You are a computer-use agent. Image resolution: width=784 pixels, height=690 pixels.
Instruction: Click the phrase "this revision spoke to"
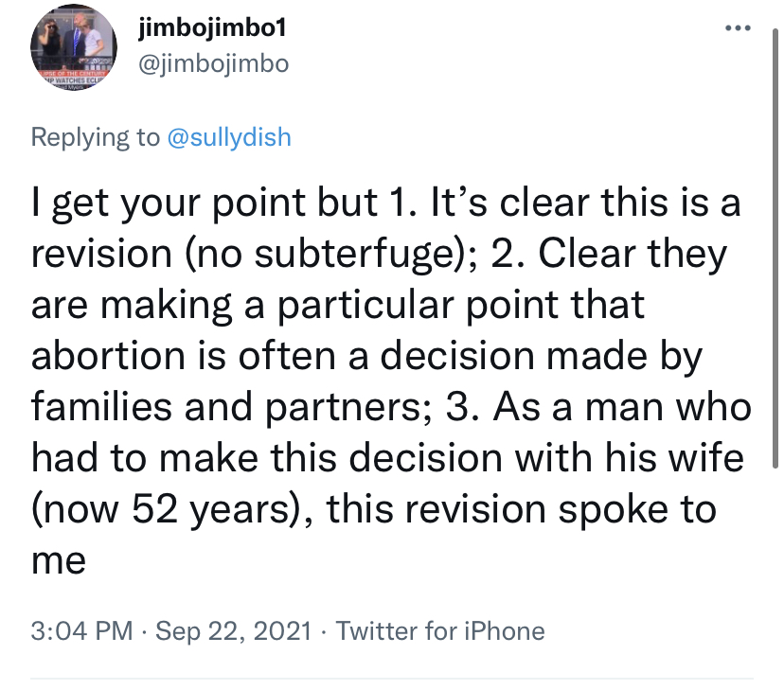pos(529,510)
